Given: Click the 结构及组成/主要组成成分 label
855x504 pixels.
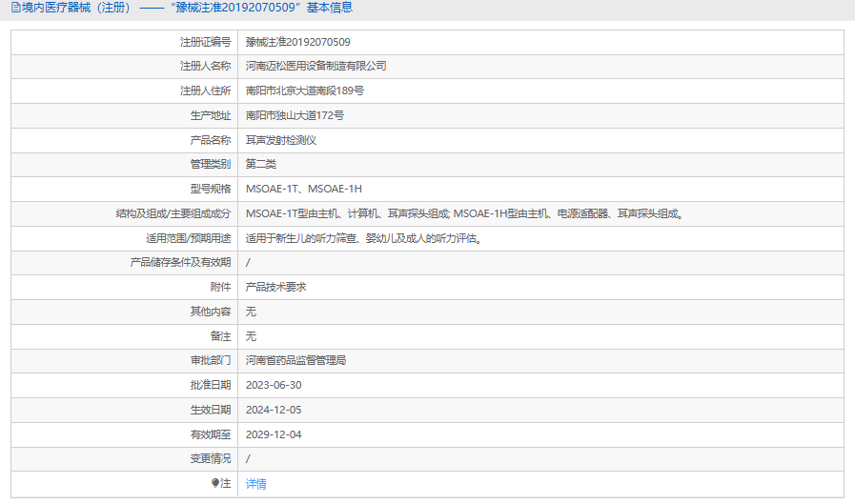Looking at the screenshot, I should pyautogui.click(x=173, y=213).
